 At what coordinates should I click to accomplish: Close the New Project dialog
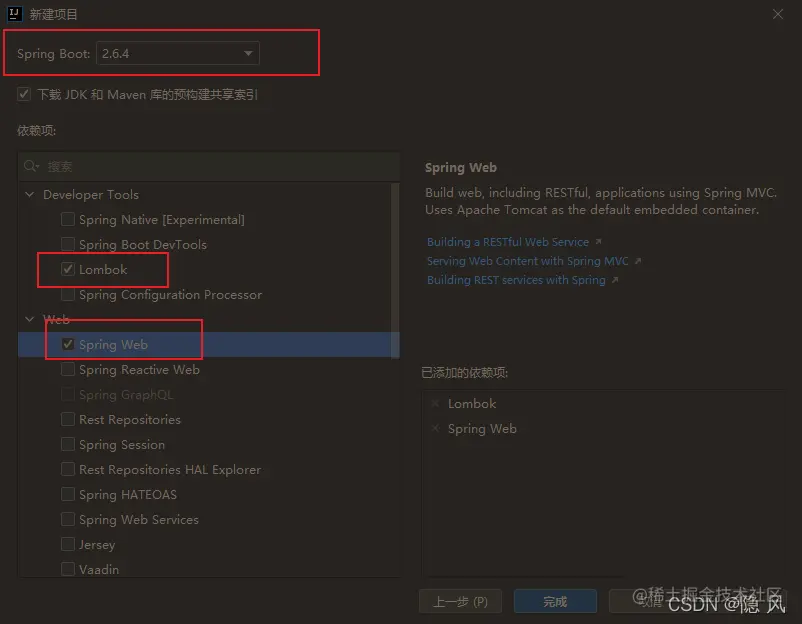[x=777, y=14]
